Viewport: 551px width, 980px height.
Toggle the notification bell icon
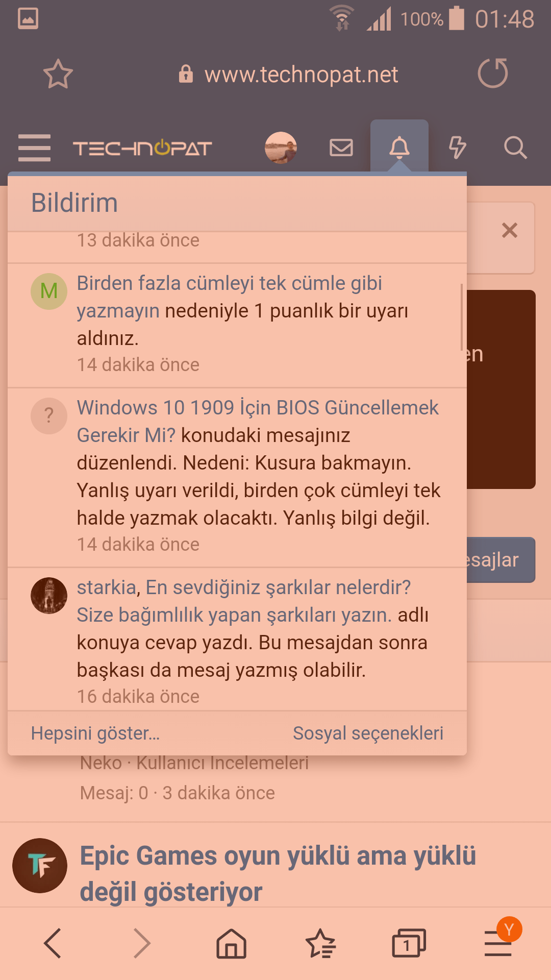[399, 148]
